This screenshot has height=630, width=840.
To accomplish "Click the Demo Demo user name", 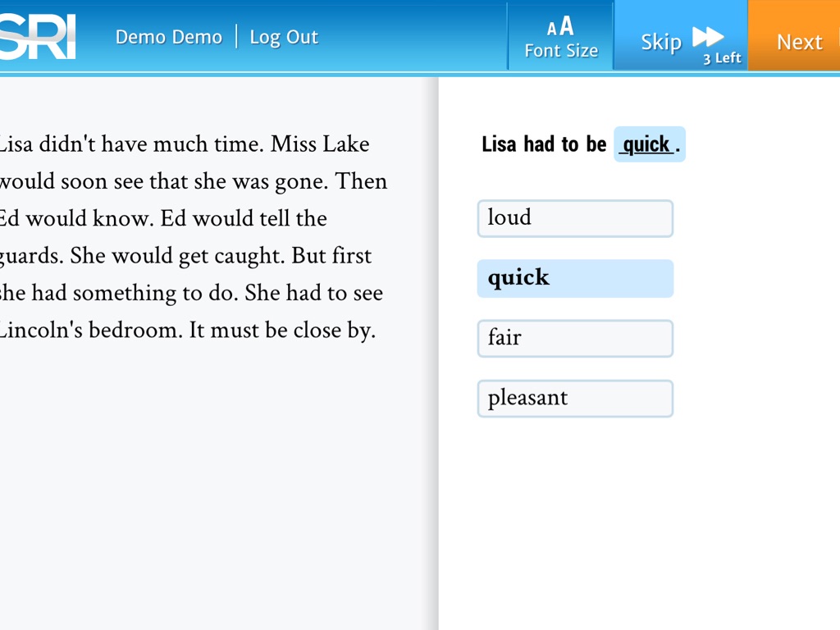I will pyautogui.click(x=169, y=37).
